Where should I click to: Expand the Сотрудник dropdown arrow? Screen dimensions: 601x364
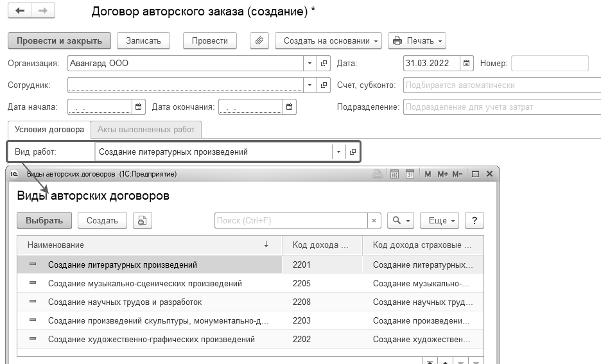310,85
